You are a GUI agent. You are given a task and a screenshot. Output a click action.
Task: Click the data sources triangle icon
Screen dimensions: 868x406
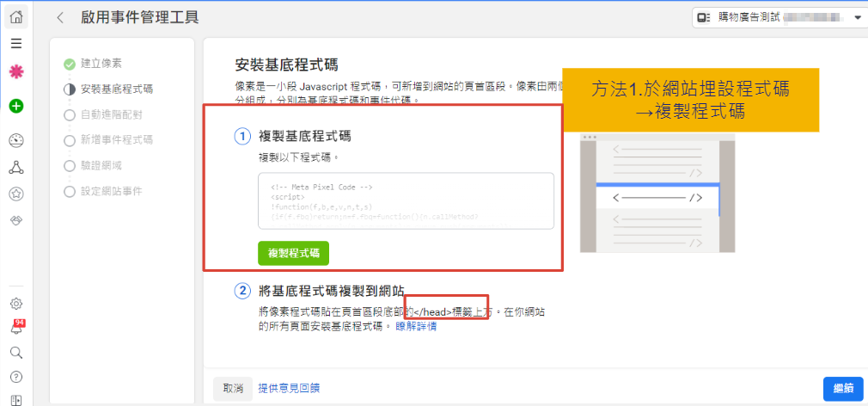[16, 167]
